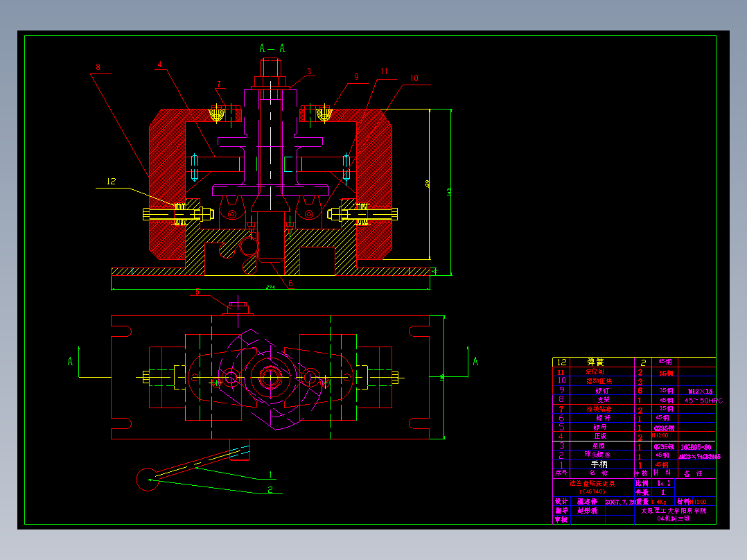
Task: Select green callout 2 below the handle
Action: click(x=270, y=489)
